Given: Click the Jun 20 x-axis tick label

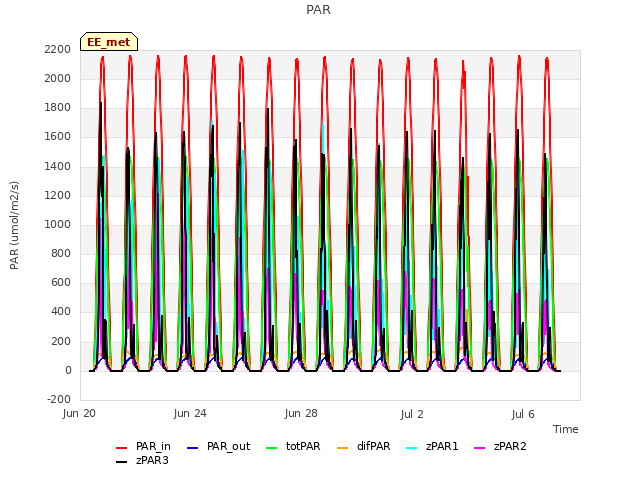Looking at the screenshot, I should coord(79,413).
